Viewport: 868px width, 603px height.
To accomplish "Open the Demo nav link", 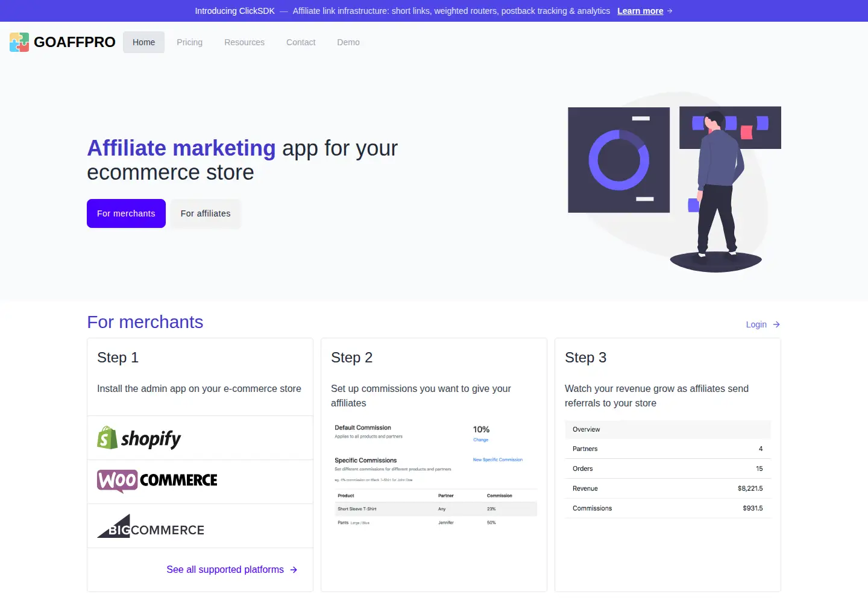I will 348,42.
